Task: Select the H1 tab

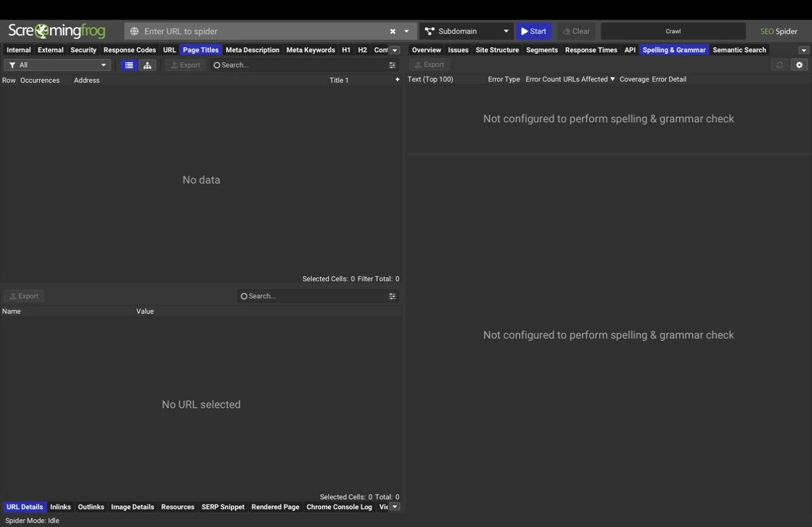Action: click(x=346, y=50)
